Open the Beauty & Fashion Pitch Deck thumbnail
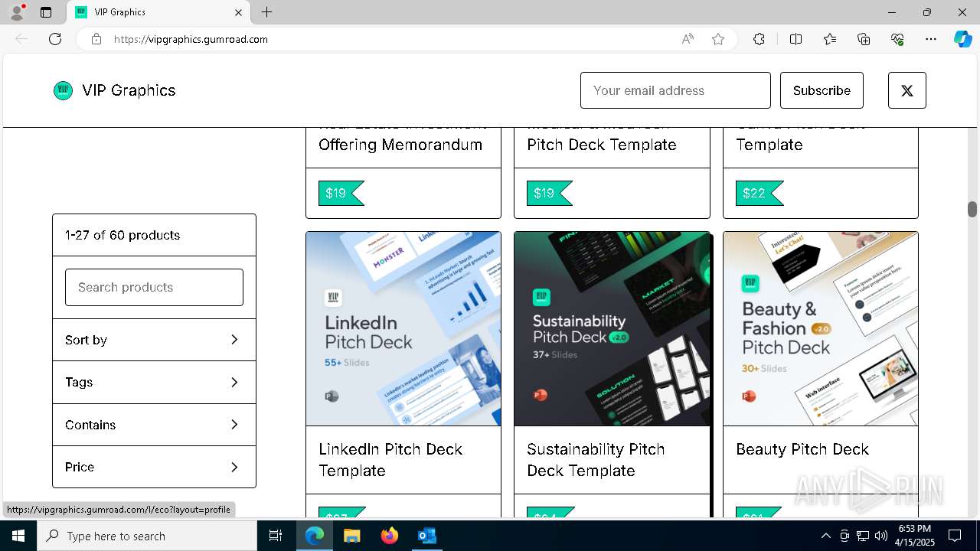980x551 pixels. pos(821,329)
